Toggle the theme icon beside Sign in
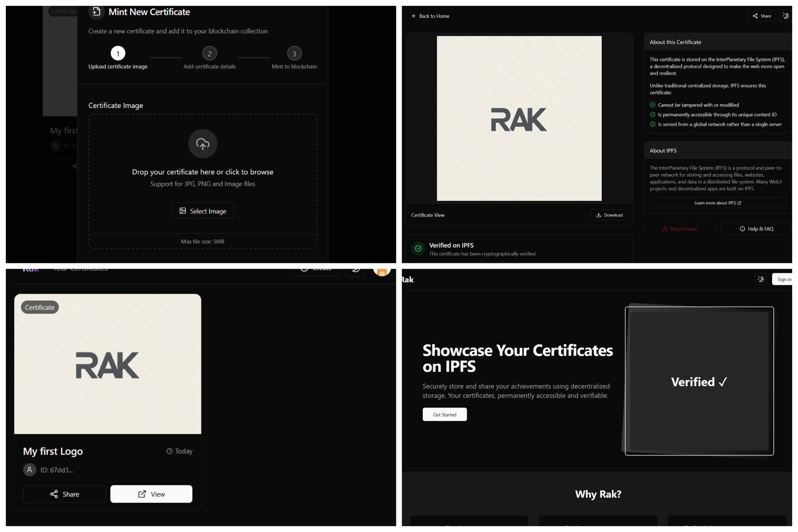The width and height of the screenshot is (798, 532). point(760,279)
